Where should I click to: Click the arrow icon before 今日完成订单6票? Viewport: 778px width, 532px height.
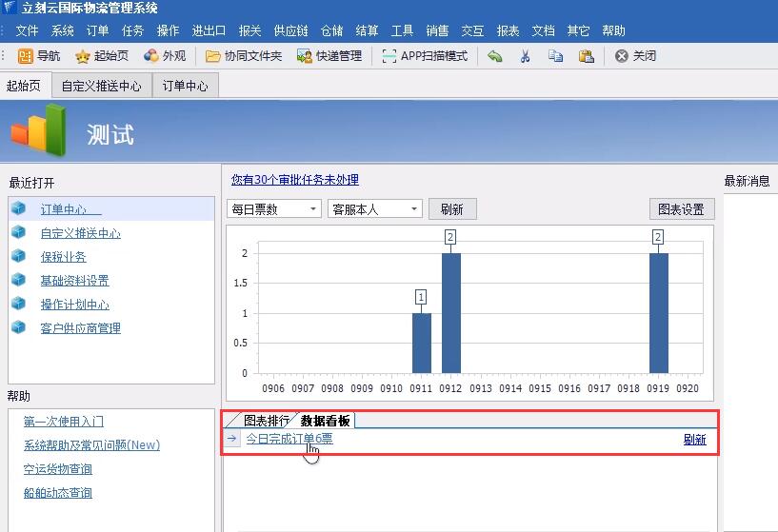[231, 439]
